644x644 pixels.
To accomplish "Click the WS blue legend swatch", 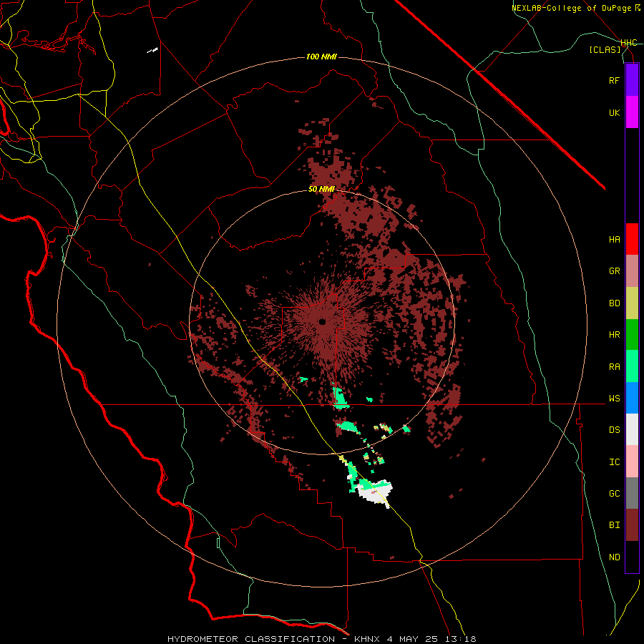I will 632,398.
